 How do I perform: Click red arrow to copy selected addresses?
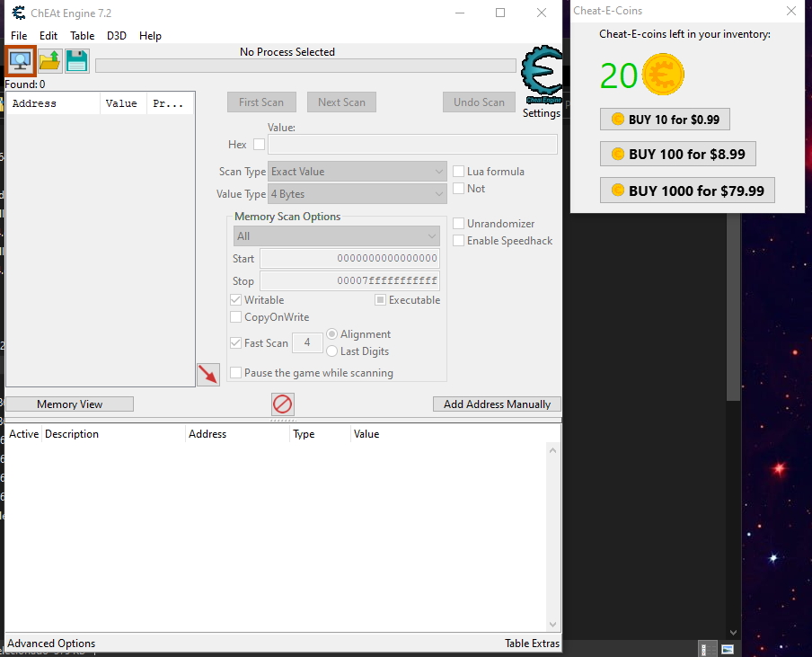point(208,374)
